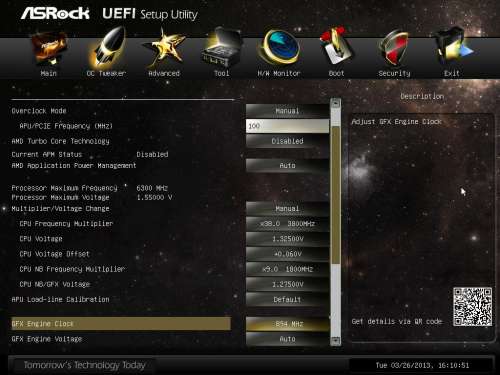Image resolution: width=500 pixels, height=375 pixels.
Task: Select the Exit icon
Action: pos(453,47)
